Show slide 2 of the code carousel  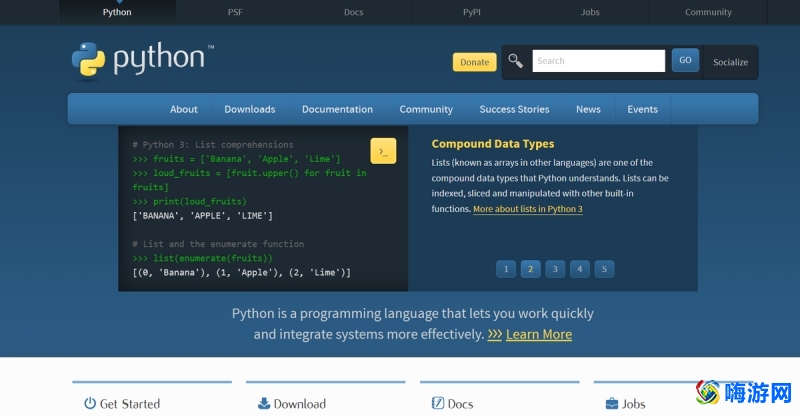[531, 269]
